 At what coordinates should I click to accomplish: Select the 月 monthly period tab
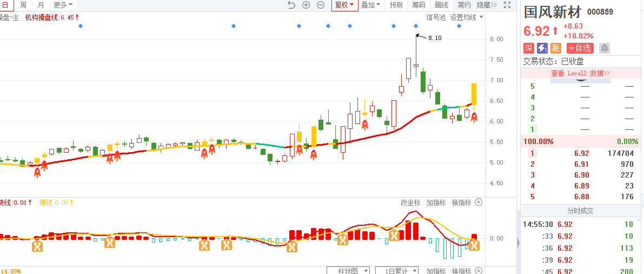40,5
